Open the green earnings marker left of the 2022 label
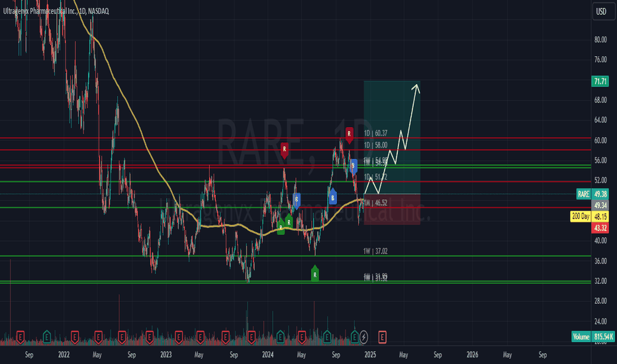Viewport: 617px width, 364px height. tap(47, 337)
